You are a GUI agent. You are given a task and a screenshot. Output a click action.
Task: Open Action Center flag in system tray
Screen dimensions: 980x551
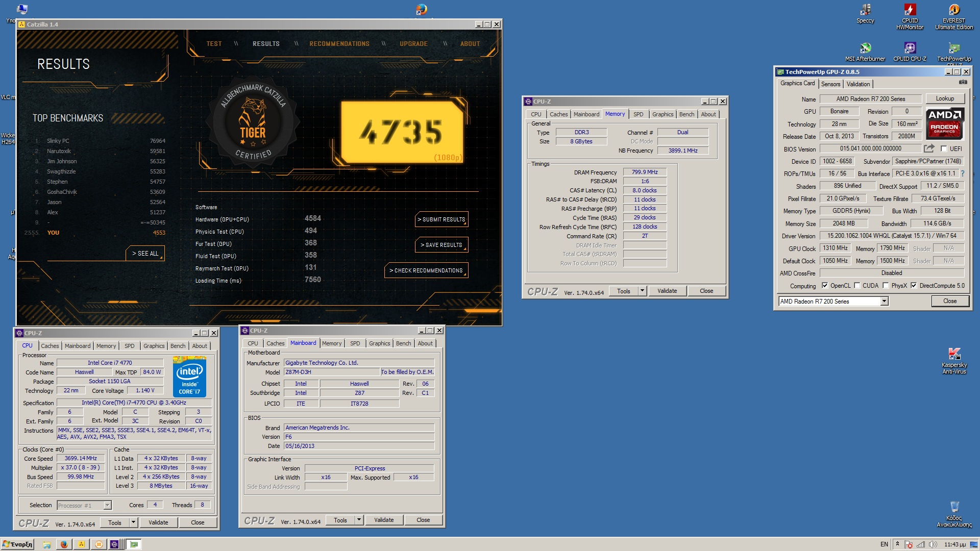(x=909, y=544)
